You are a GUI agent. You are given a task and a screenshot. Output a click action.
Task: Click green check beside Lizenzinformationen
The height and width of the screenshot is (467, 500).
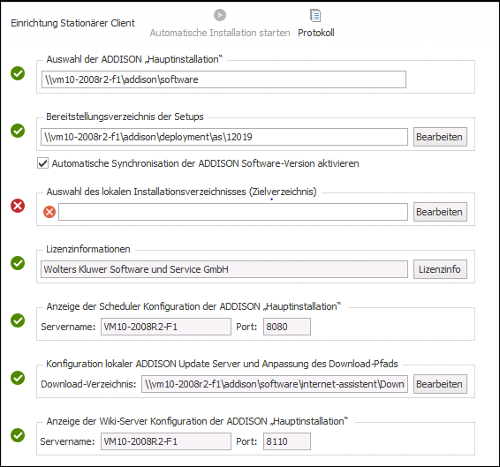click(18, 263)
